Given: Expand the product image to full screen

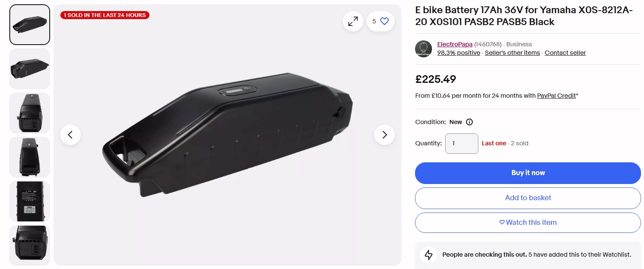Looking at the screenshot, I should tap(353, 21).
